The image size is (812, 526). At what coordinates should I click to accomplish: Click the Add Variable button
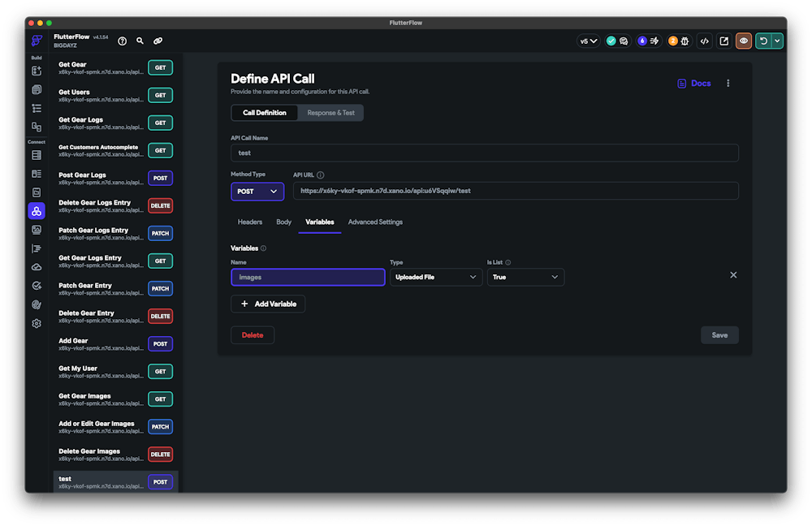tap(268, 304)
